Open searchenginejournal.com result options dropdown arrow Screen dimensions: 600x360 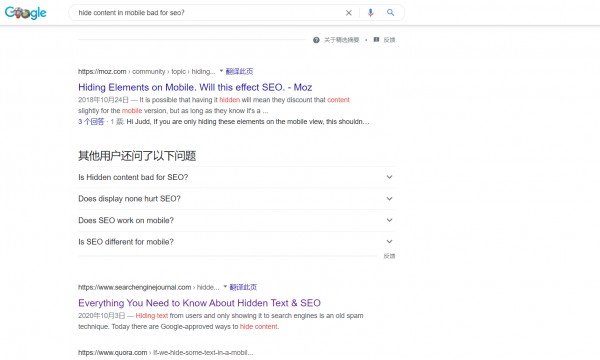point(225,287)
